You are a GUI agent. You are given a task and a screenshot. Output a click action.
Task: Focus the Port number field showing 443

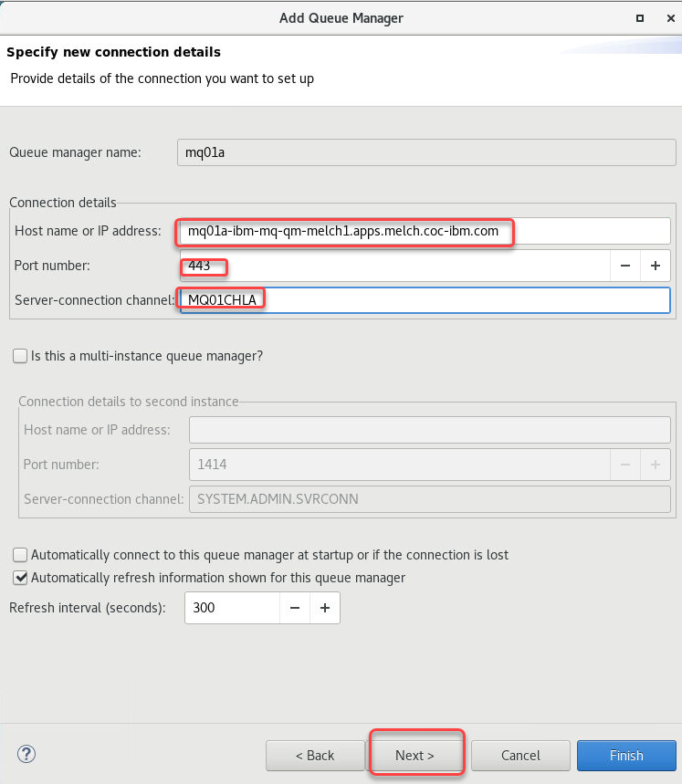point(394,266)
